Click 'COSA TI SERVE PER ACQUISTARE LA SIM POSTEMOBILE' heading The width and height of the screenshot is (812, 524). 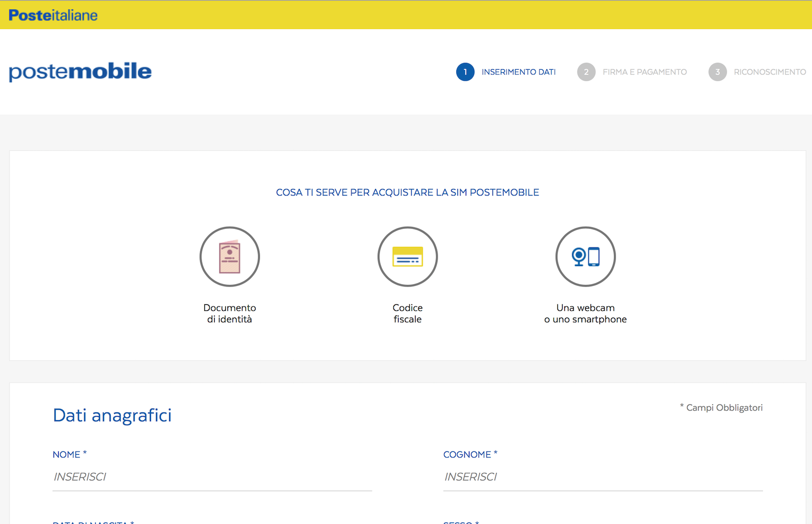pyautogui.click(x=408, y=192)
